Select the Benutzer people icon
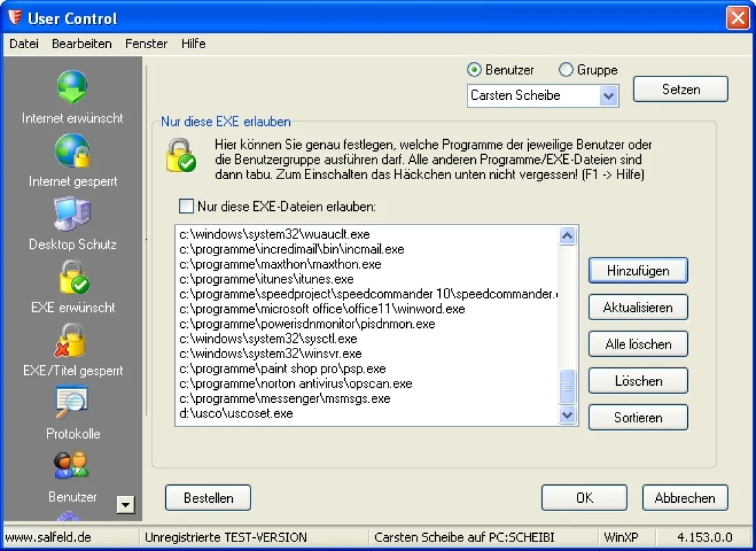This screenshot has height=551, width=756. [72, 465]
